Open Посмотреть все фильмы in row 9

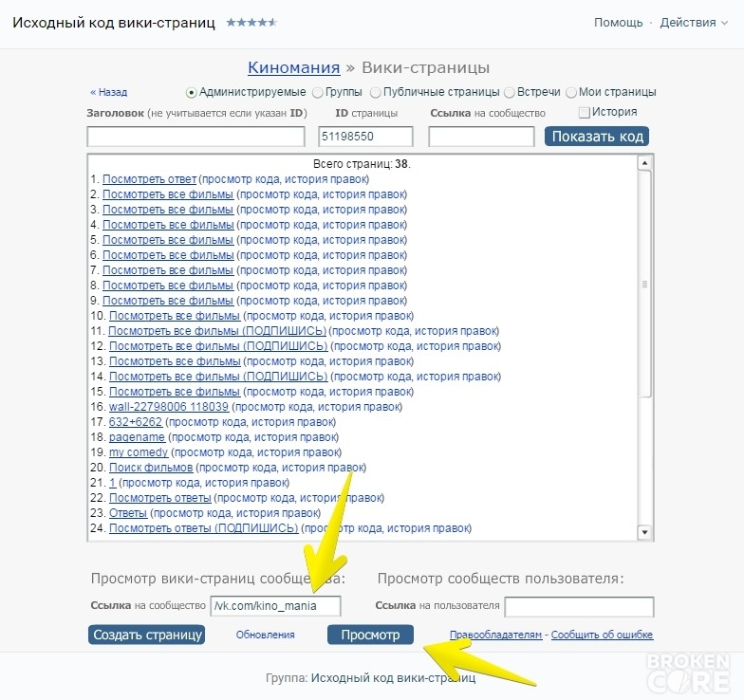[x=168, y=301]
